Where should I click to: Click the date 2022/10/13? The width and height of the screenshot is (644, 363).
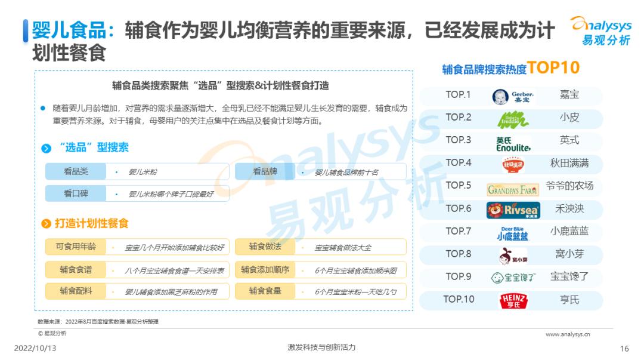35,348
